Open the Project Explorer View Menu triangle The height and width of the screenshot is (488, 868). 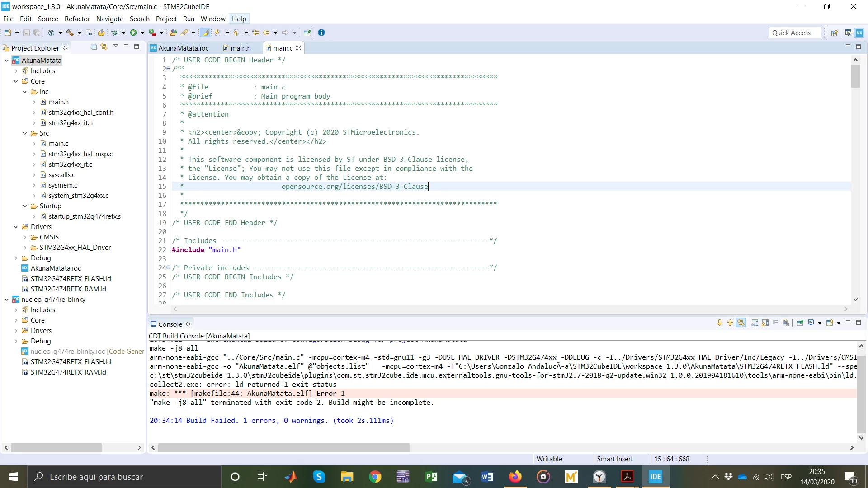click(115, 46)
